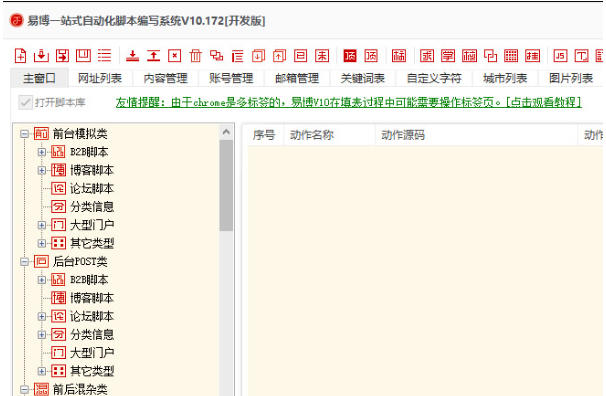Click the new script file icon

point(20,56)
